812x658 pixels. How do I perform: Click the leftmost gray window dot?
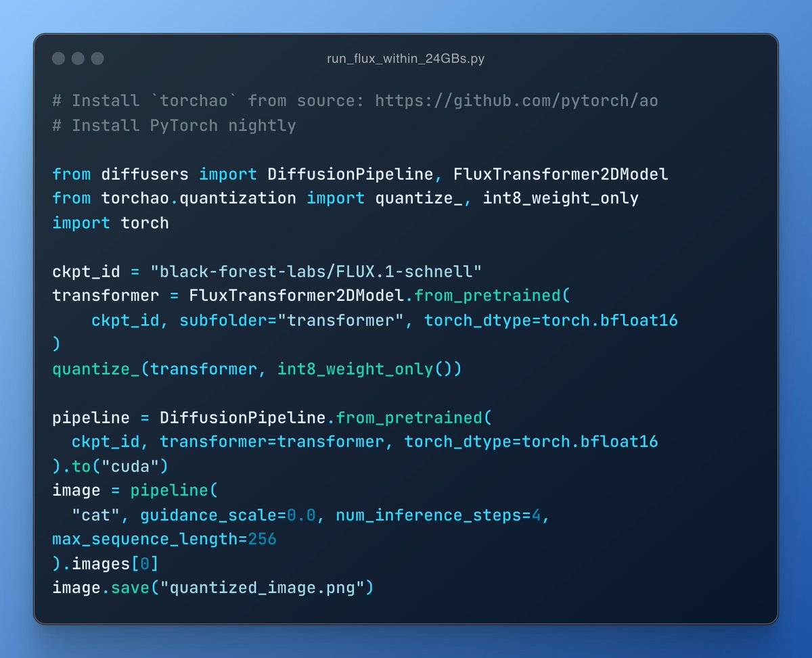click(x=59, y=58)
